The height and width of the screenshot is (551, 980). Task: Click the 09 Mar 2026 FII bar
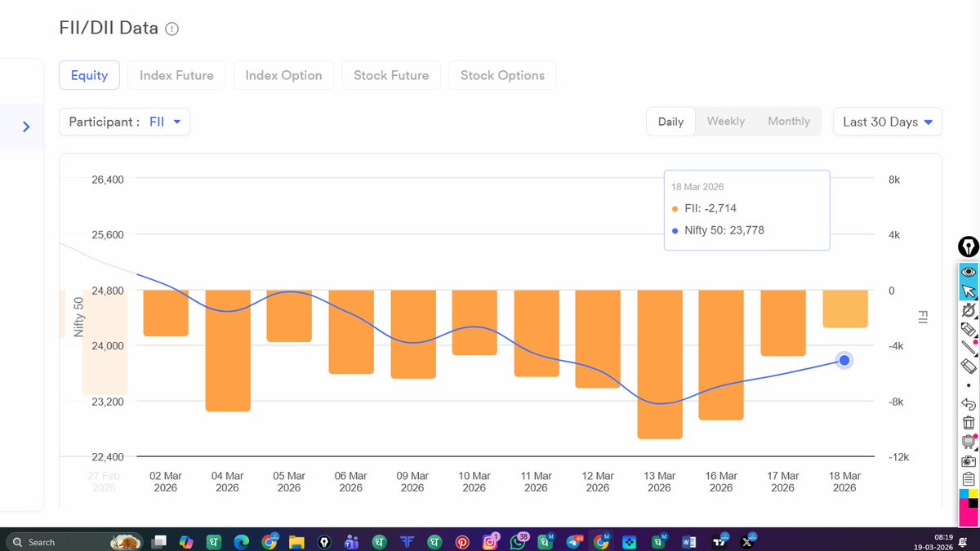(412, 335)
